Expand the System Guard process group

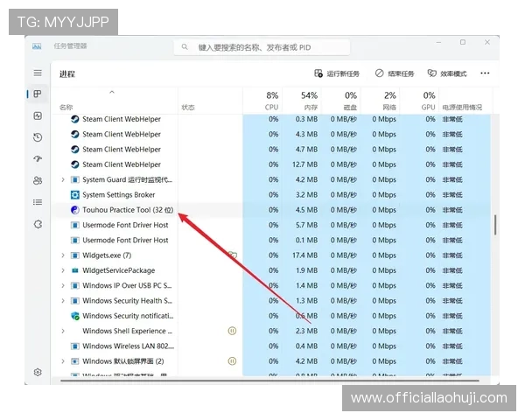[63, 180]
